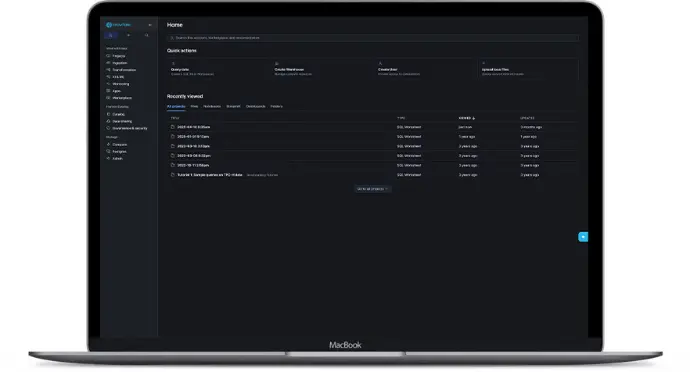Open Projects icon in sidebar
Screen dimensions: 690x372
click(x=108, y=56)
